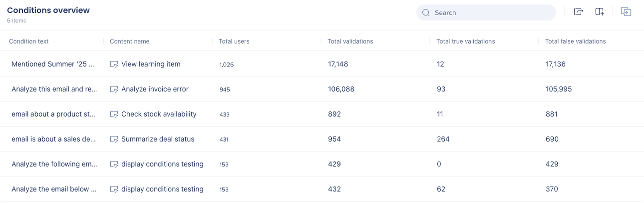Click the View learning item content icon
Screen dimensions: 644x203
114,64
